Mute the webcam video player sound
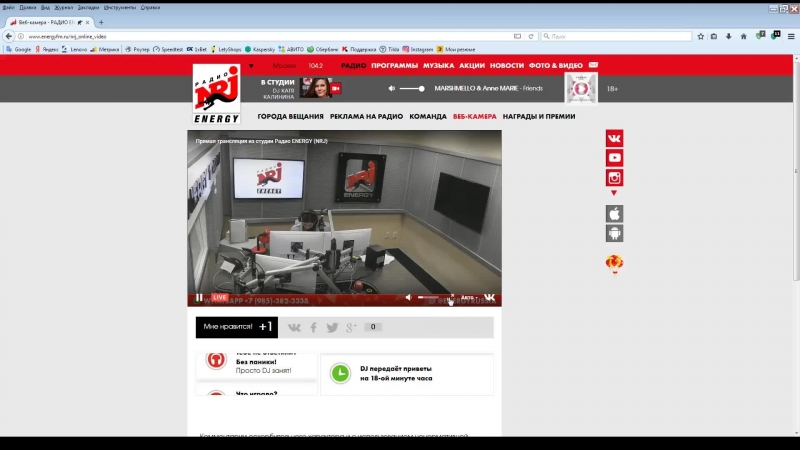Image resolution: width=800 pixels, height=450 pixels. point(409,297)
